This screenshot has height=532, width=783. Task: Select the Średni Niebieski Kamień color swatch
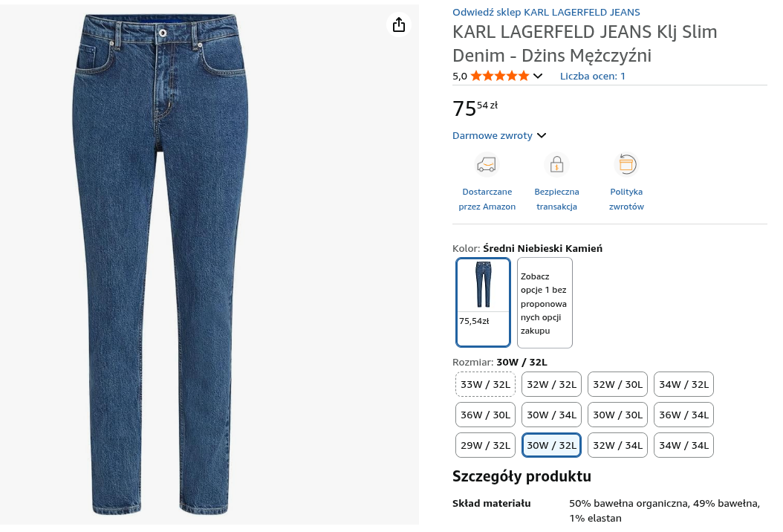click(483, 302)
